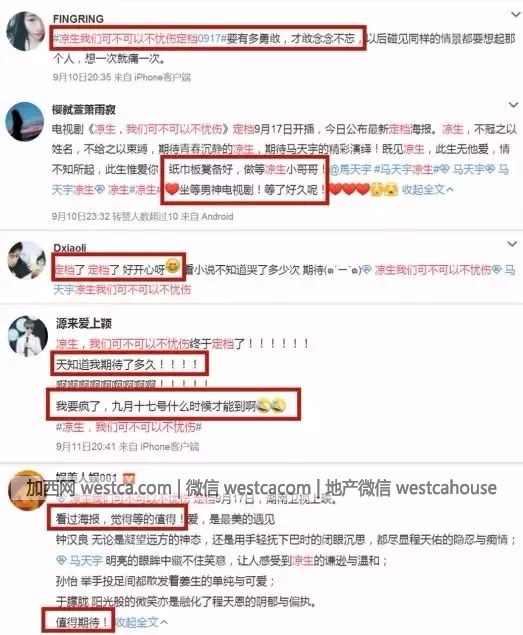Open options chevron on second post
523x635 pixels.
(x=513, y=105)
